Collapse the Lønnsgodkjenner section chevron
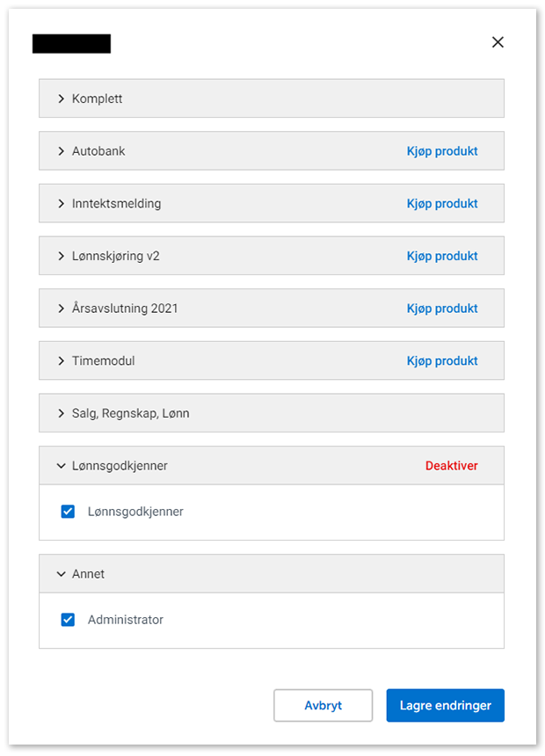Screen dimensions: 545x756 click(62, 466)
